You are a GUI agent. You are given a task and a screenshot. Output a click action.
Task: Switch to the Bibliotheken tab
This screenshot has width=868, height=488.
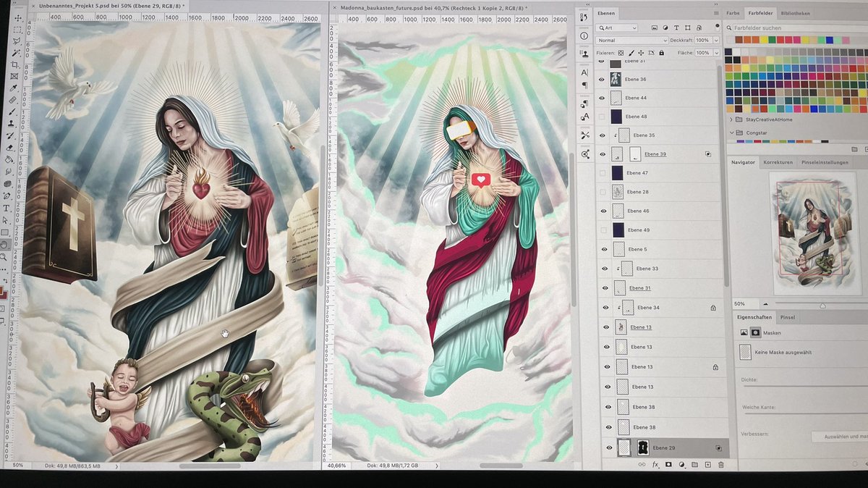tap(796, 13)
